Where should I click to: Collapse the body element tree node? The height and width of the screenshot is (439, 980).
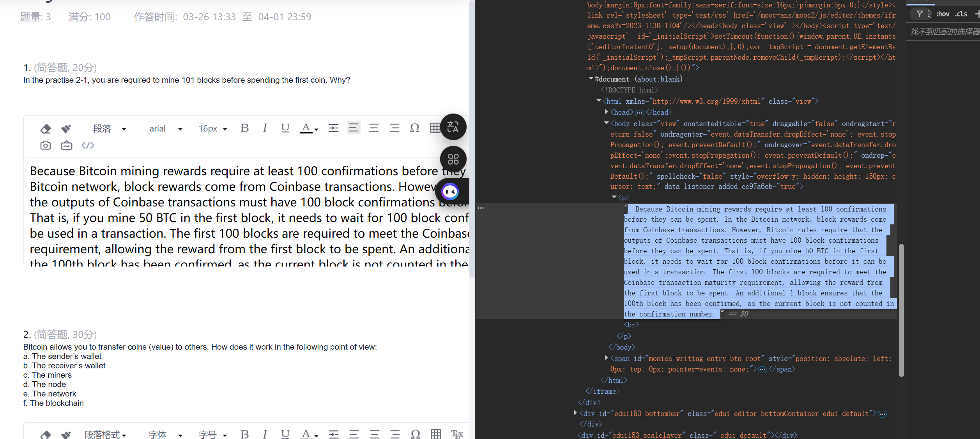[x=606, y=123]
